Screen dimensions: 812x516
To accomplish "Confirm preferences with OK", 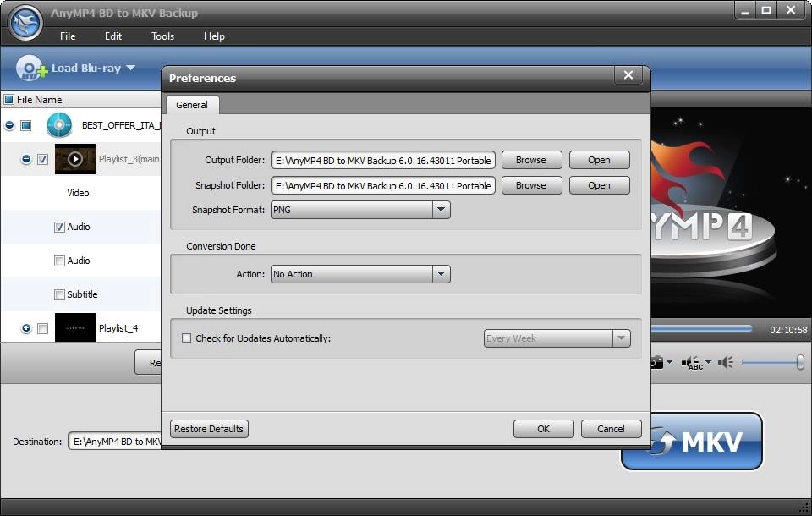I will [x=543, y=429].
